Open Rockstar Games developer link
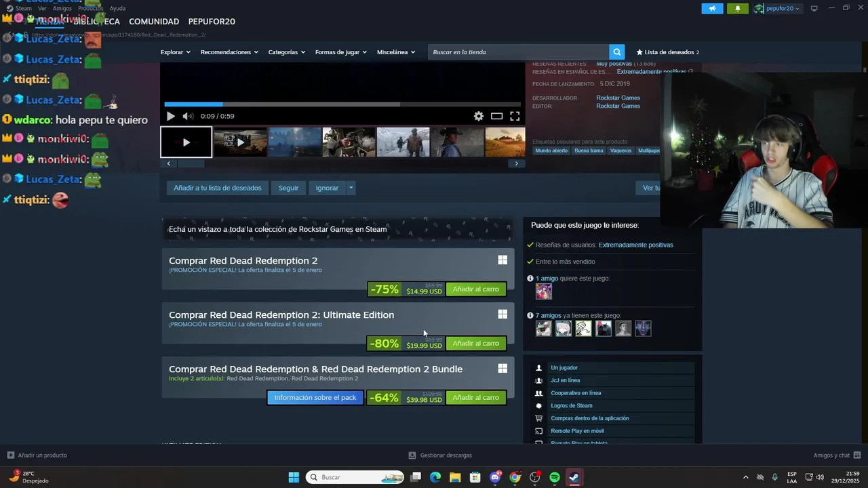The width and height of the screenshot is (868, 488). [x=618, y=98]
